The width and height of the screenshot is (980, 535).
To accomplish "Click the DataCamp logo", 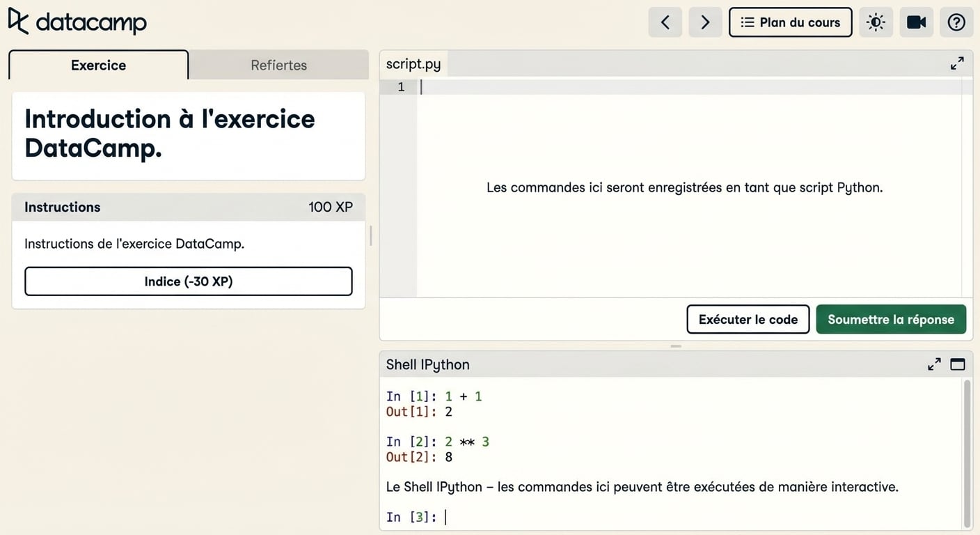I will 77,22.
